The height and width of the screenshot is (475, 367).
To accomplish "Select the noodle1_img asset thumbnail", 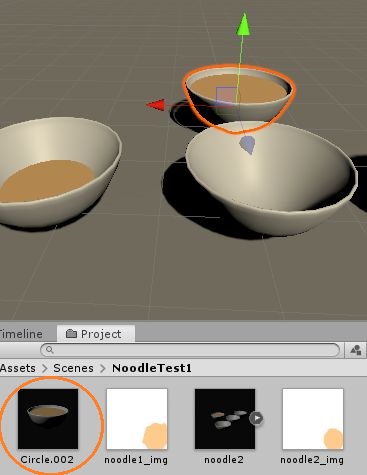I will (x=137, y=419).
